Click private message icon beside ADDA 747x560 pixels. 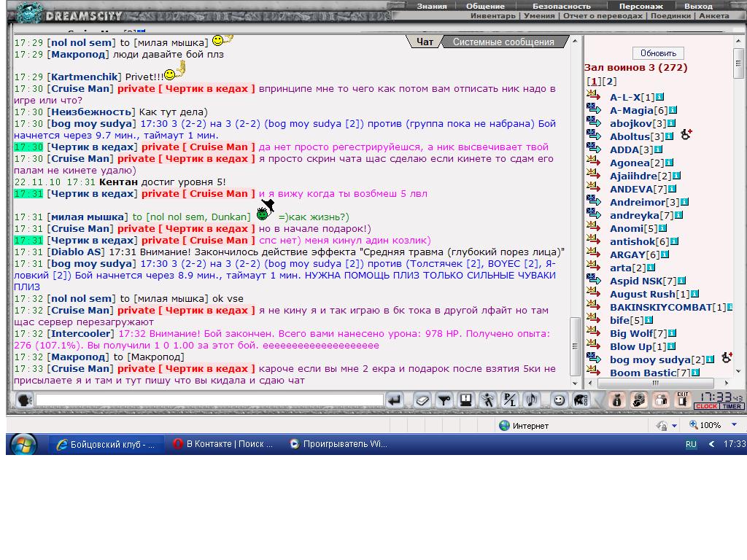[x=594, y=149]
